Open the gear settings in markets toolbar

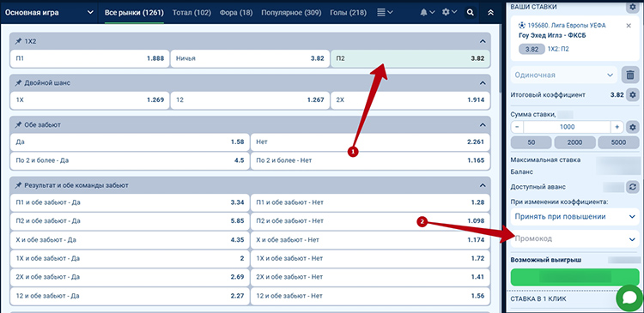coord(446,12)
